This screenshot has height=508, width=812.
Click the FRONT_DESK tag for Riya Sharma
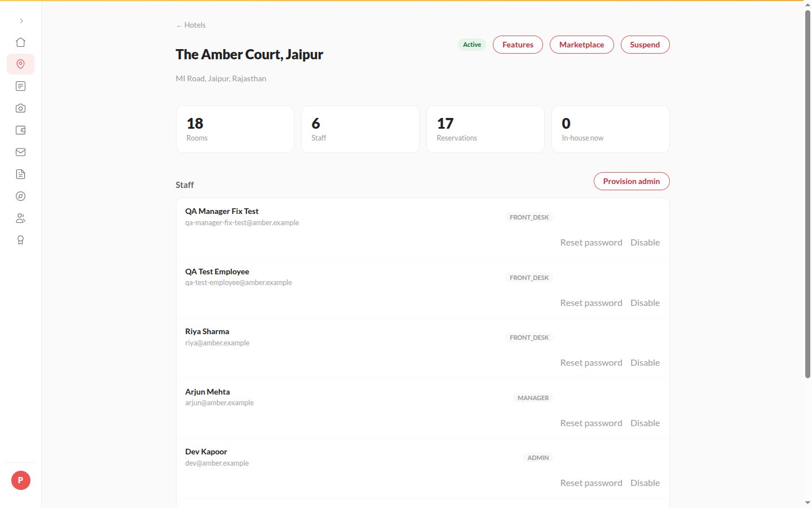click(529, 338)
